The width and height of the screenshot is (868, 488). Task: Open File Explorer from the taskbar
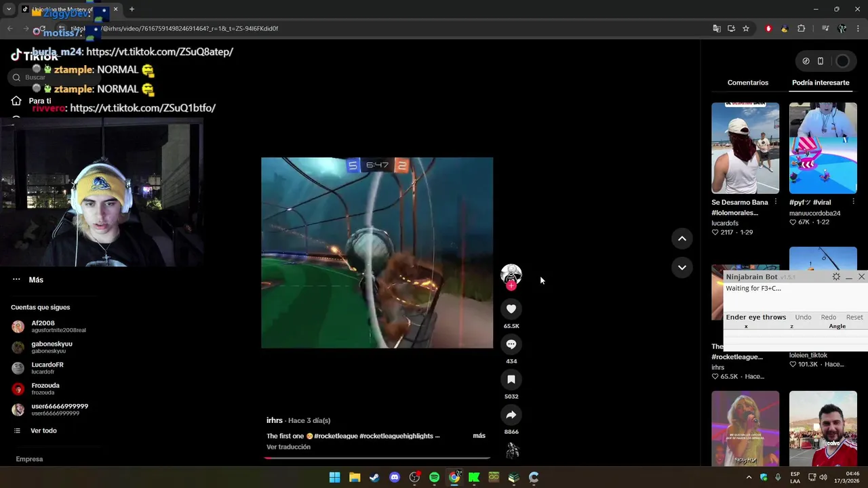(355, 477)
